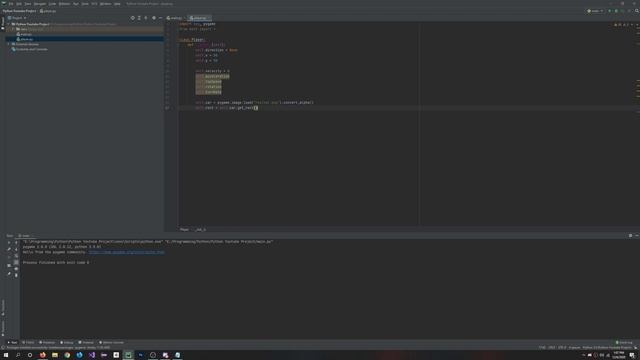
Task: Clear the console with trash icon
Action: pos(16,275)
